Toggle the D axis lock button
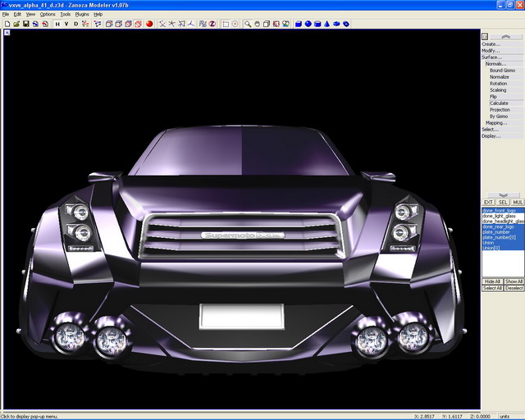The height and width of the screenshot is (420, 525). pyautogui.click(x=76, y=24)
